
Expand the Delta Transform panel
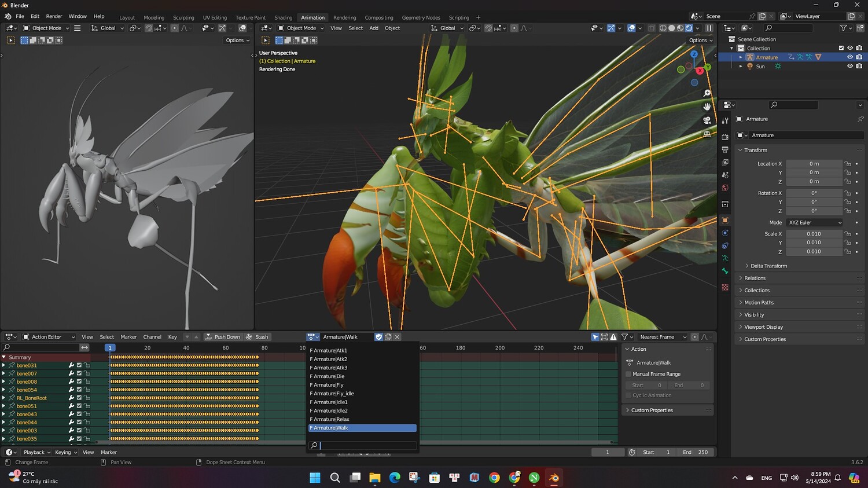768,266
